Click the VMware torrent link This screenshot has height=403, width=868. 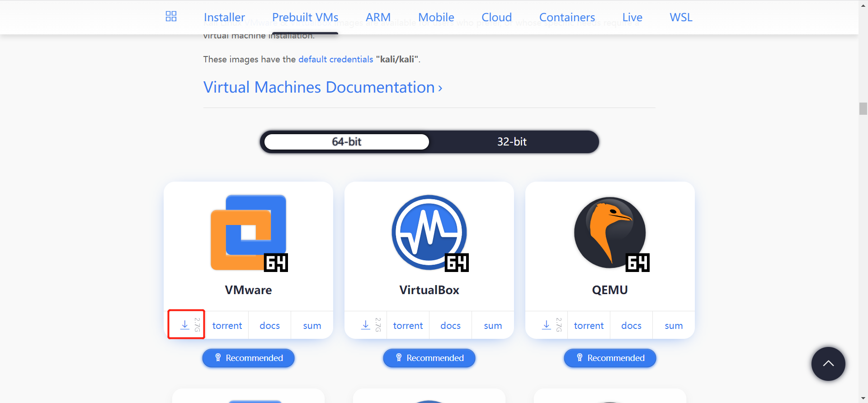point(227,325)
